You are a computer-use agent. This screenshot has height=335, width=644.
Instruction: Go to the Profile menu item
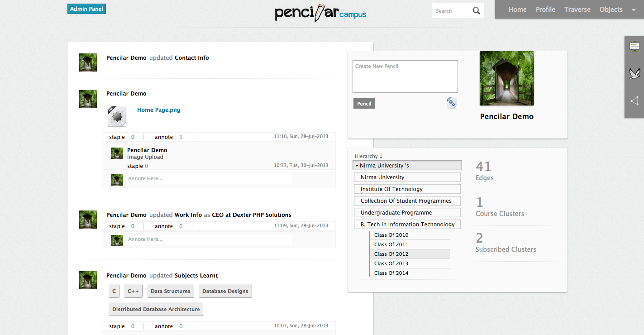545,10
